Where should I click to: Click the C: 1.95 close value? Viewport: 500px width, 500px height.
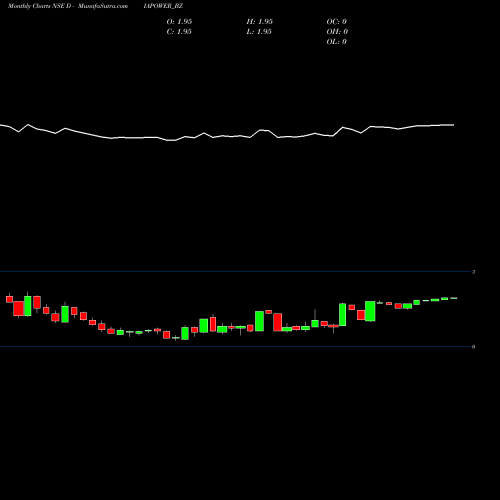point(179,32)
